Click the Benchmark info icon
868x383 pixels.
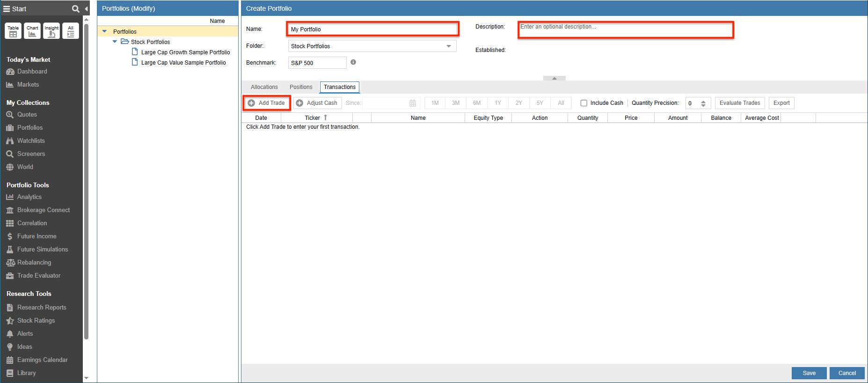(353, 62)
